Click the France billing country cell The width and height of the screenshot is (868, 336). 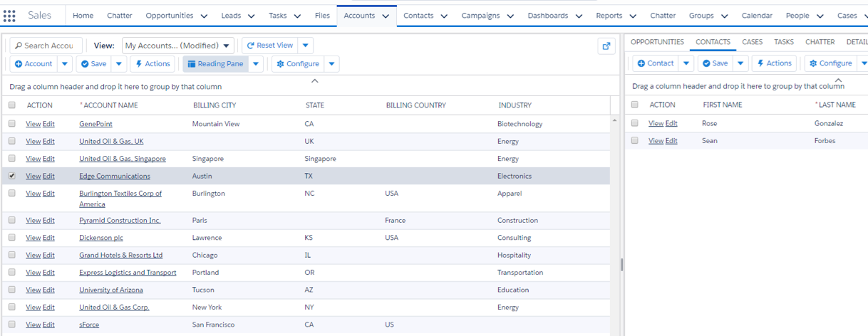(x=395, y=221)
